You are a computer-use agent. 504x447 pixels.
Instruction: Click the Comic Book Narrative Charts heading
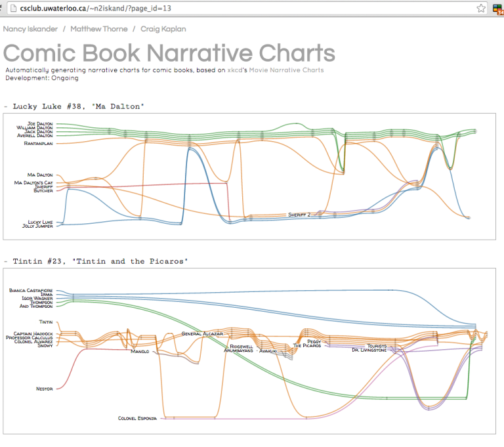[x=169, y=53]
